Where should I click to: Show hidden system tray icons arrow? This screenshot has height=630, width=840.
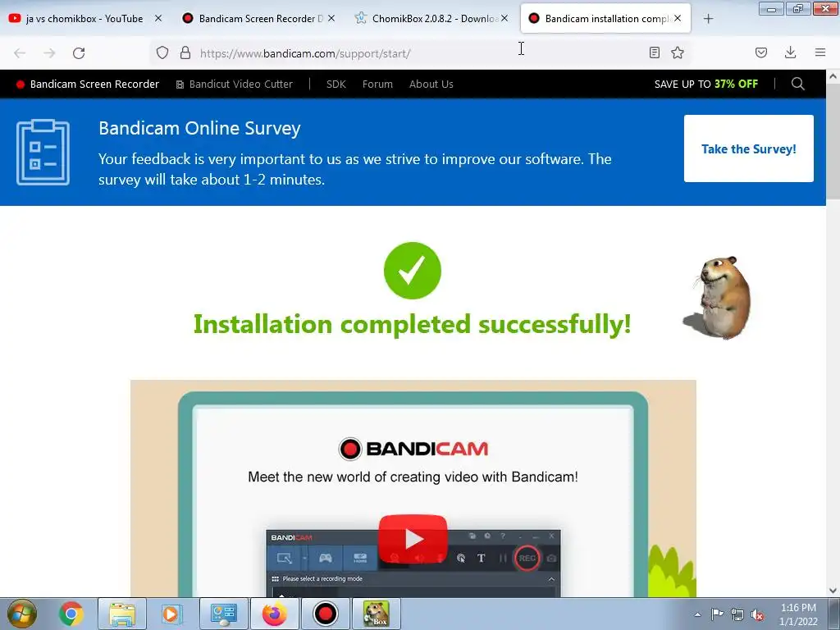[697, 614]
